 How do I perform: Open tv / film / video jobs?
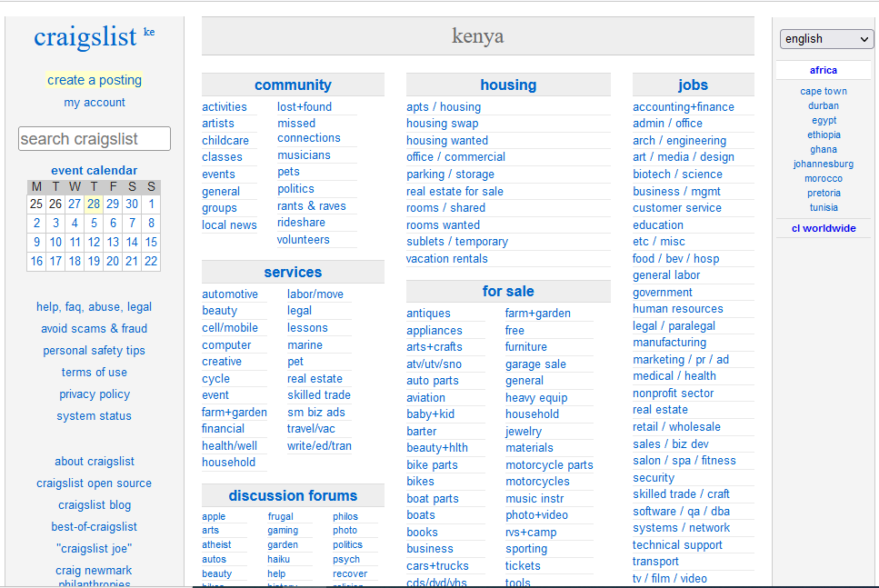pos(670,579)
